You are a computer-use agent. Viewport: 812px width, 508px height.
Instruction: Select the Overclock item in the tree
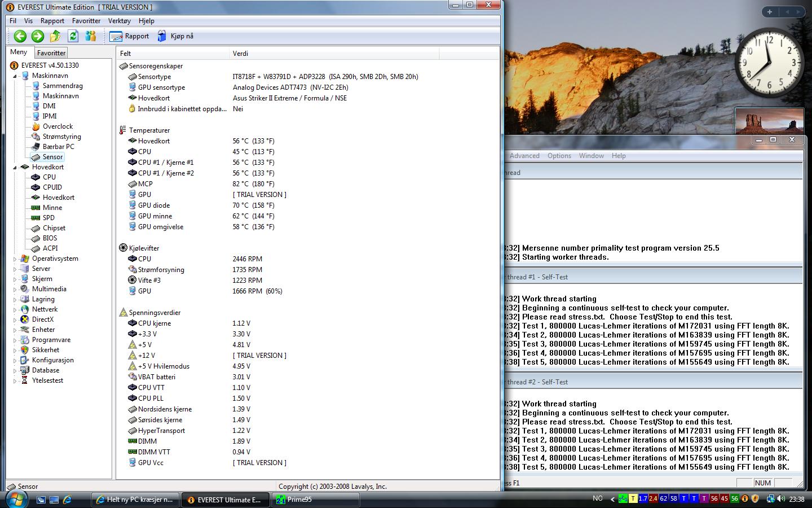click(58, 126)
